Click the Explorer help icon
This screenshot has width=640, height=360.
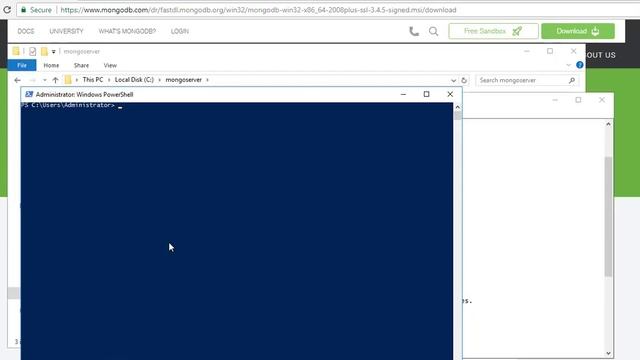580,65
